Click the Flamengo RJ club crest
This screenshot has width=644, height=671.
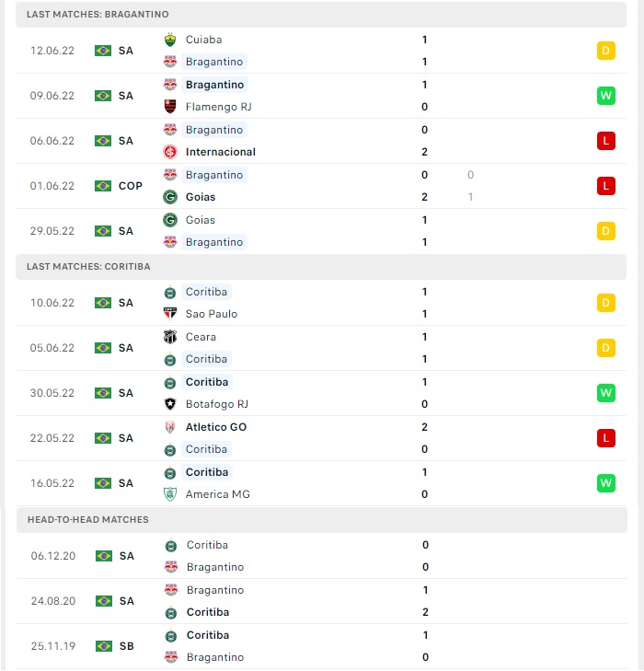170,107
